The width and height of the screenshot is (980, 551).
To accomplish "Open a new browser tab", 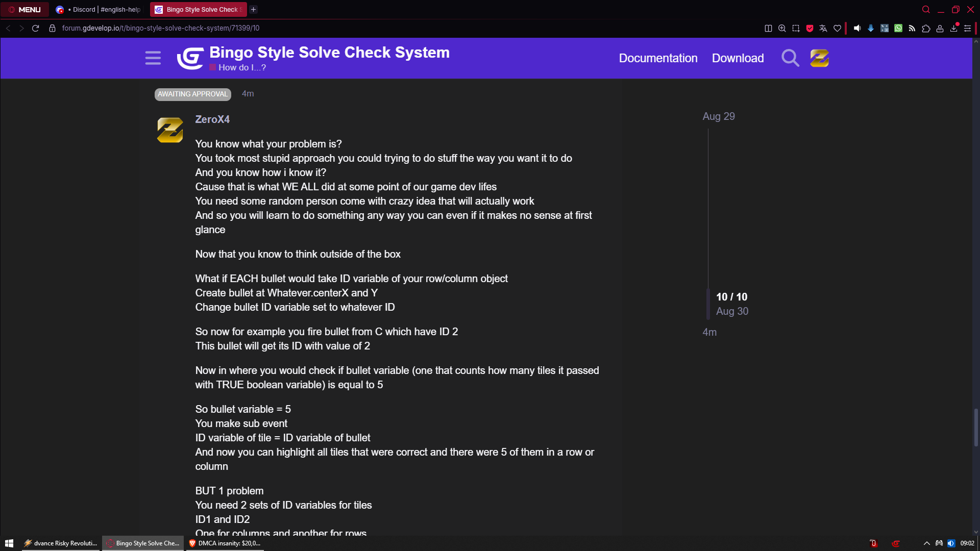I will pyautogui.click(x=253, y=9).
